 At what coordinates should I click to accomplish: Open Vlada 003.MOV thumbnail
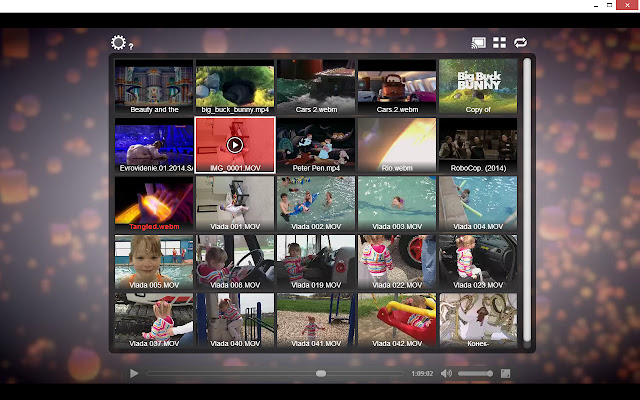point(397,204)
